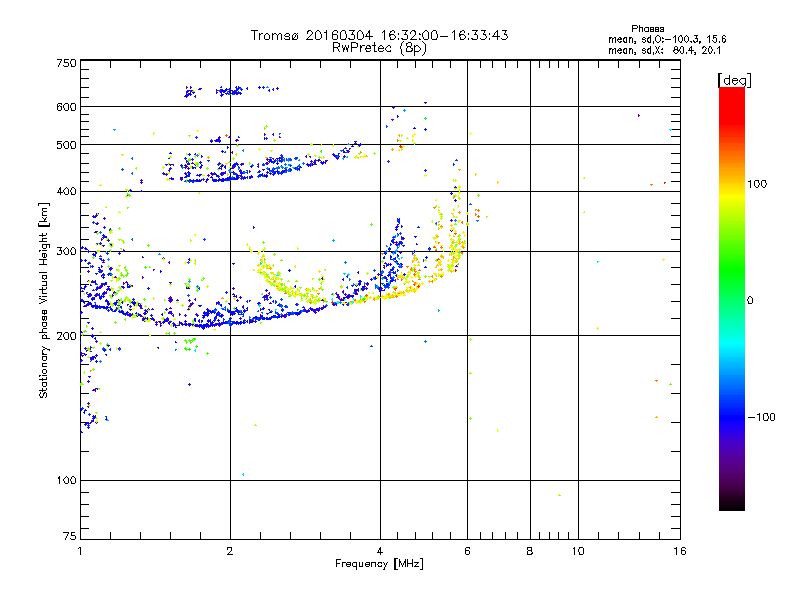This screenshot has height=600, width=800.
Task: Click the '1' x-axis tick label
Action: (x=80, y=551)
